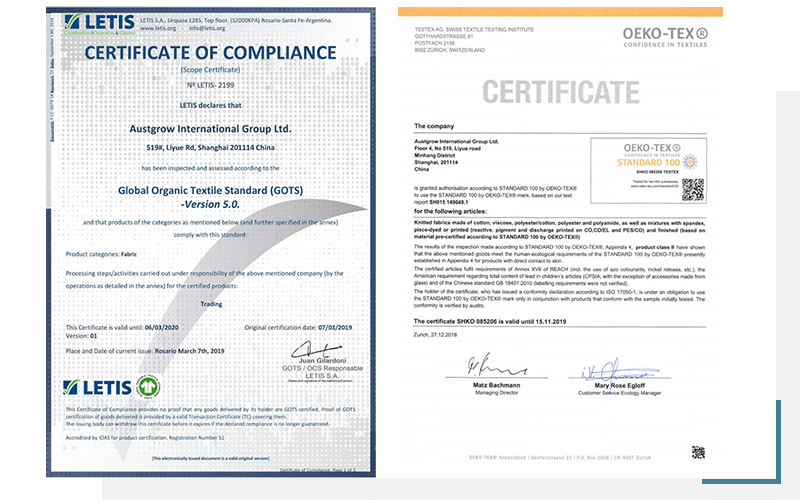Select 'TESTEX AG, SWISS TEXTILE TESTING INSTITUTE'

[x=474, y=30]
